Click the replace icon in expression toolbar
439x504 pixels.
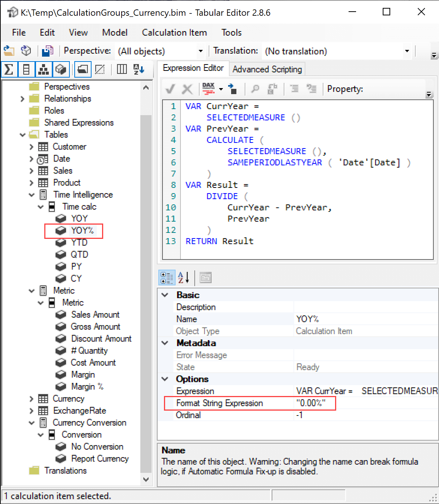point(272,89)
